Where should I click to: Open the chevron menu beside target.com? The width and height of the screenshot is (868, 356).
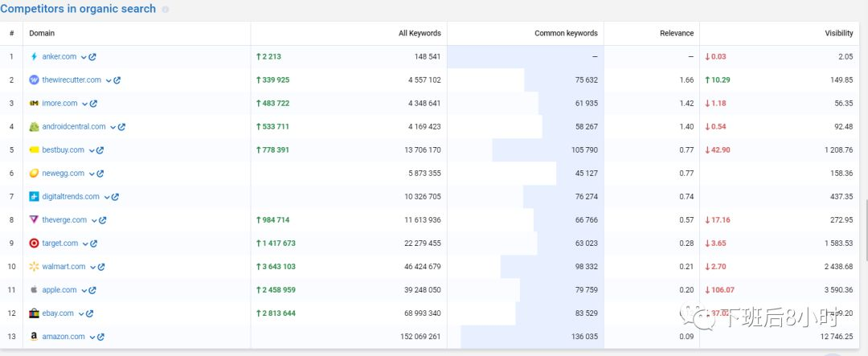pyautogui.click(x=85, y=243)
